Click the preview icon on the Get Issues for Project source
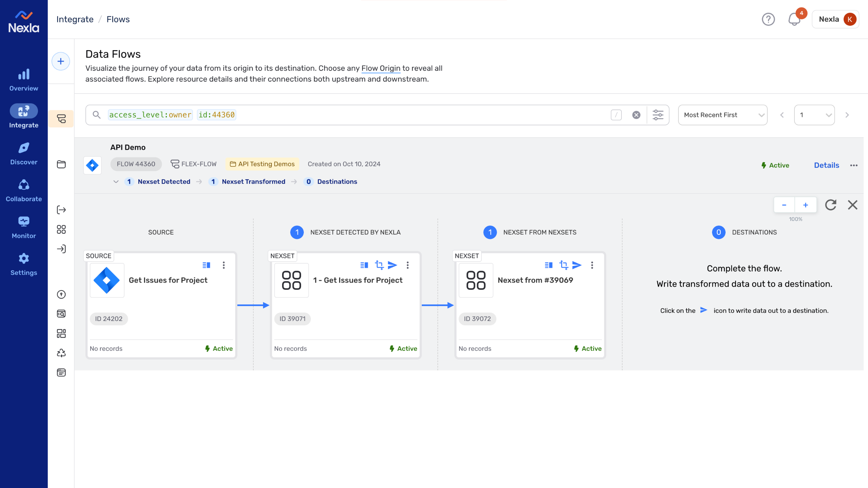 coord(206,265)
